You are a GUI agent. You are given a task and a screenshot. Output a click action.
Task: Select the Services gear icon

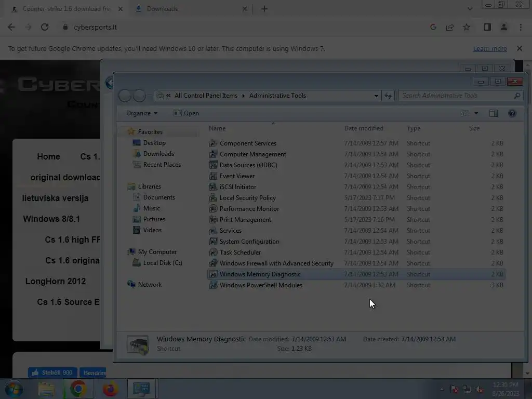[x=213, y=231]
